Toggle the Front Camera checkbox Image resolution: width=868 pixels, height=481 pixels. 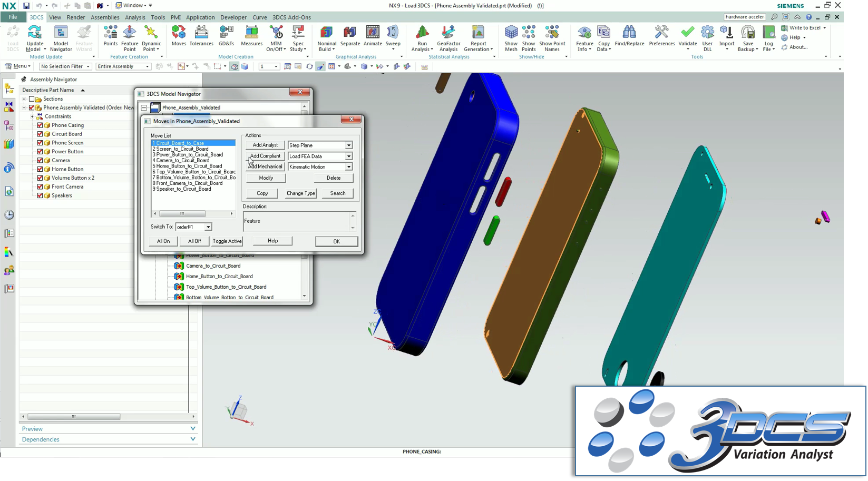[x=40, y=186]
